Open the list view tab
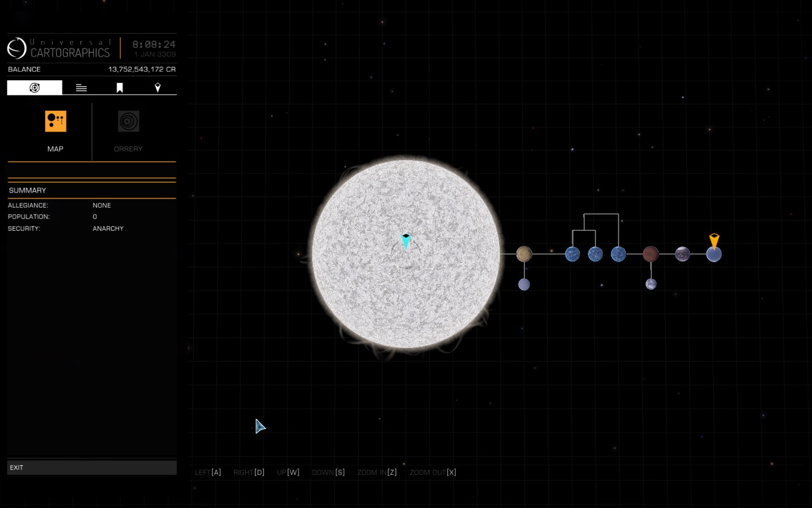Viewport: 812px width, 508px height. point(81,87)
